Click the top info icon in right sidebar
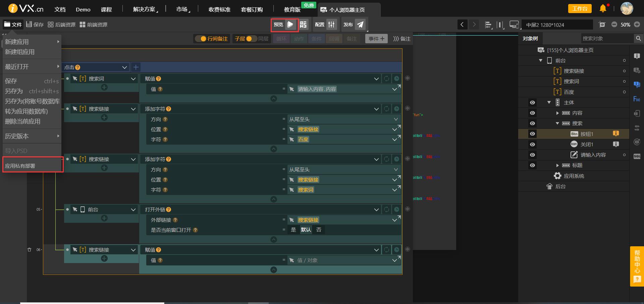Screen dimensions: 644x304 [637, 56]
